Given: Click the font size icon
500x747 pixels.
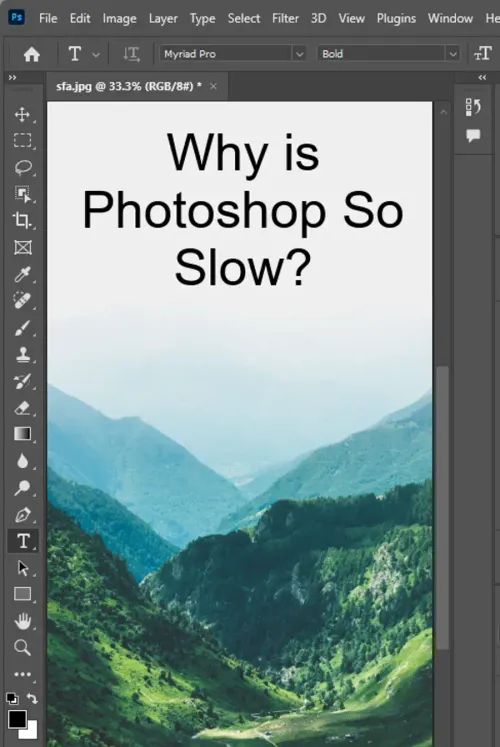Looking at the screenshot, I should tap(482, 54).
